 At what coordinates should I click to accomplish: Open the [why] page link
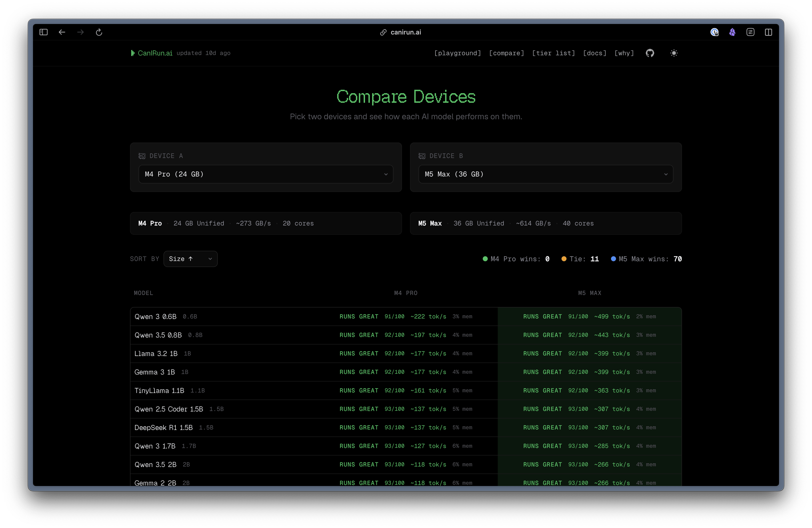624,53
